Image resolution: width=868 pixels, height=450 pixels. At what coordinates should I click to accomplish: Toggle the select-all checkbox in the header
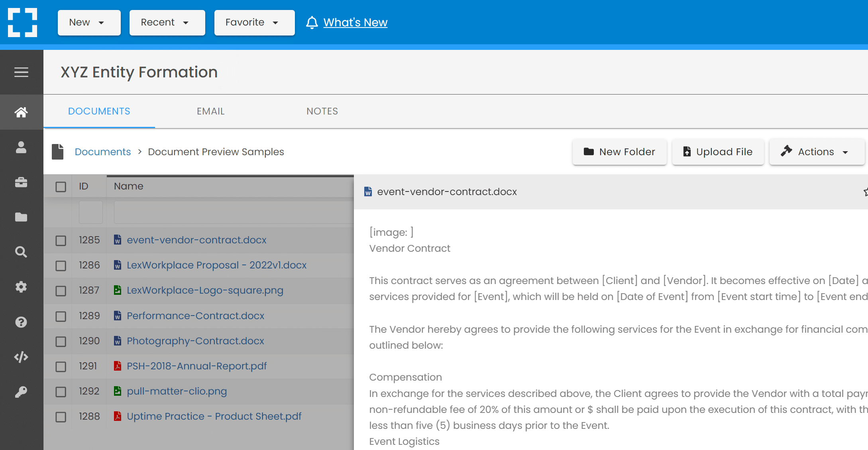61,187
